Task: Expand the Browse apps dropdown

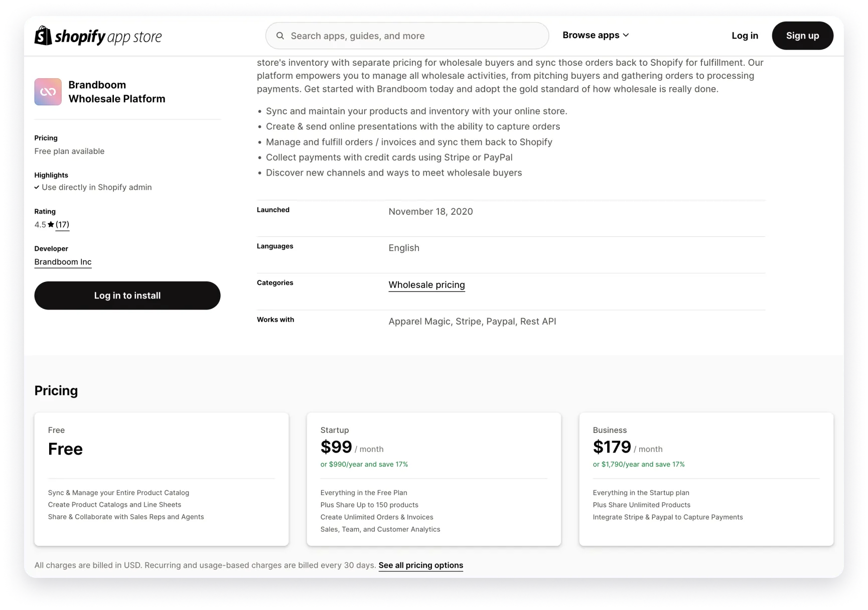Action: [x=596, y=35]
